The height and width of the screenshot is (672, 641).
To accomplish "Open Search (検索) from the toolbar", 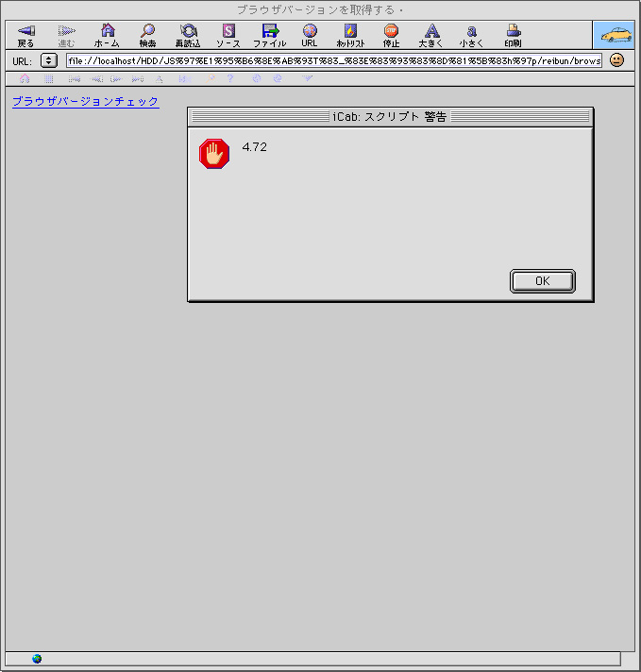I will (148, 36).
